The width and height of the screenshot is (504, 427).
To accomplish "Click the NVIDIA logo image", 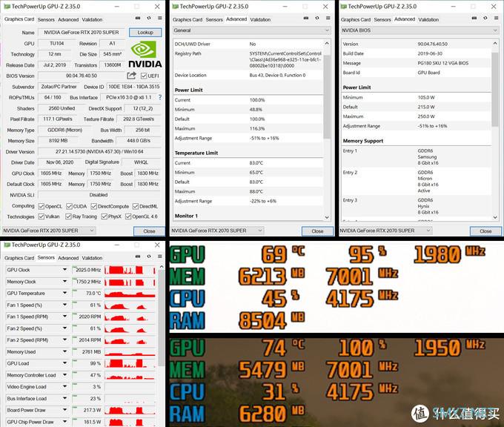I will click(x=145, y=54).
